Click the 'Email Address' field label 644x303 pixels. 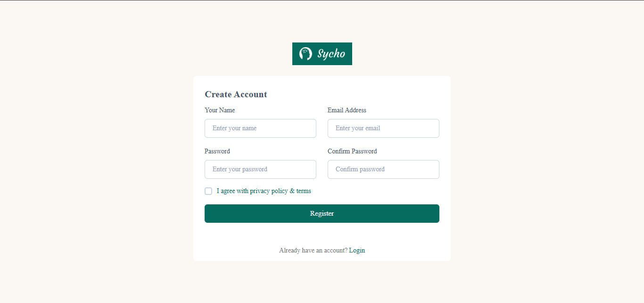(x=347, y=110)
